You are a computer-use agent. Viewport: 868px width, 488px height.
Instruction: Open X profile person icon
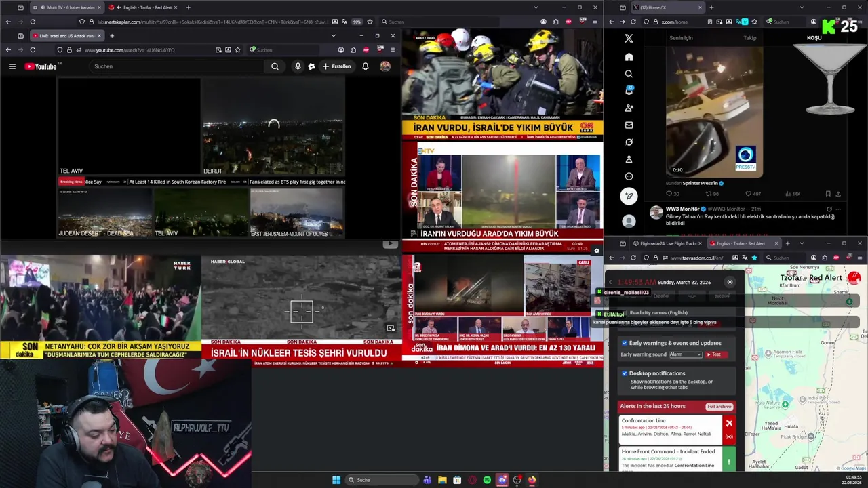(x=629, y=159)
